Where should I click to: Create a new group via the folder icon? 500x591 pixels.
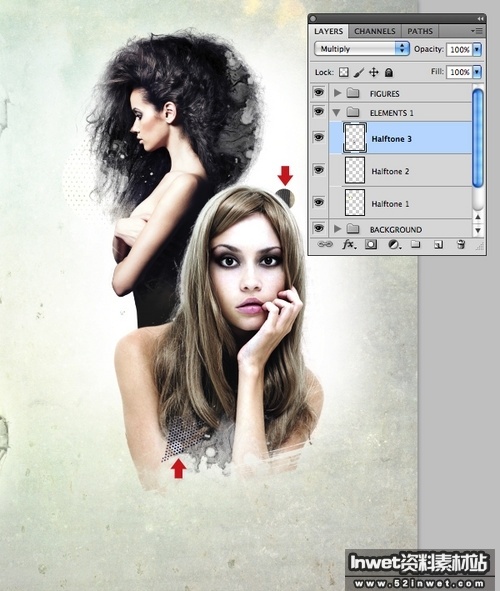pyautogui.click(x=416, y=245)
